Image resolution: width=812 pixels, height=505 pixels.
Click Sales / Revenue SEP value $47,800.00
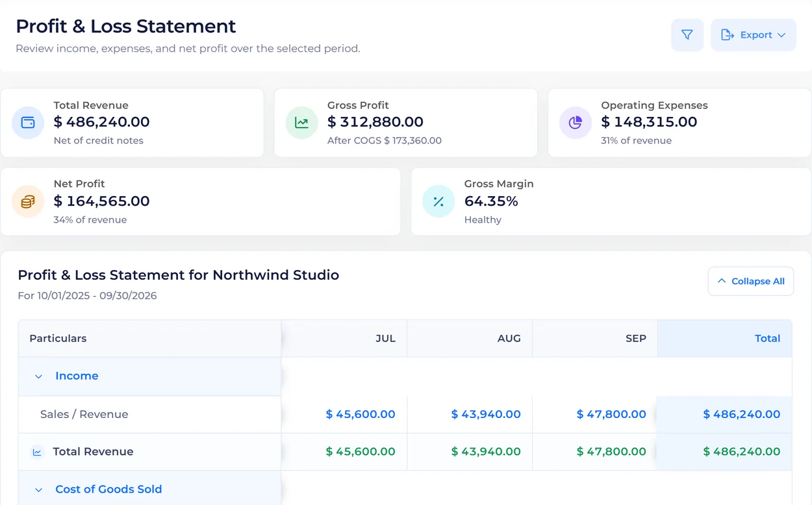point(611,414)
